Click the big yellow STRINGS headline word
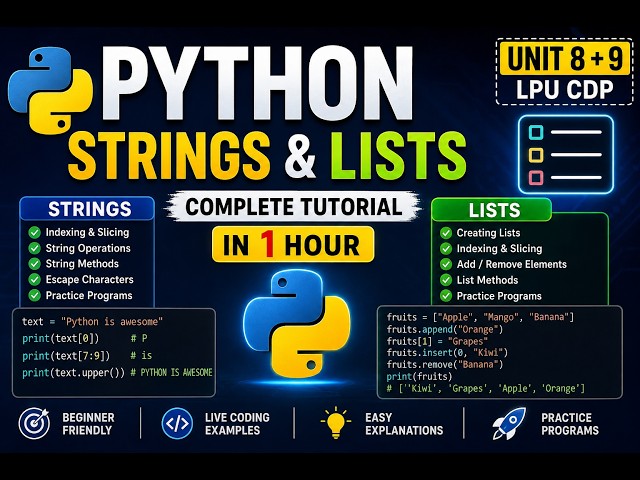The width and height of the screenshot is (640, 480). click(169, 156)
